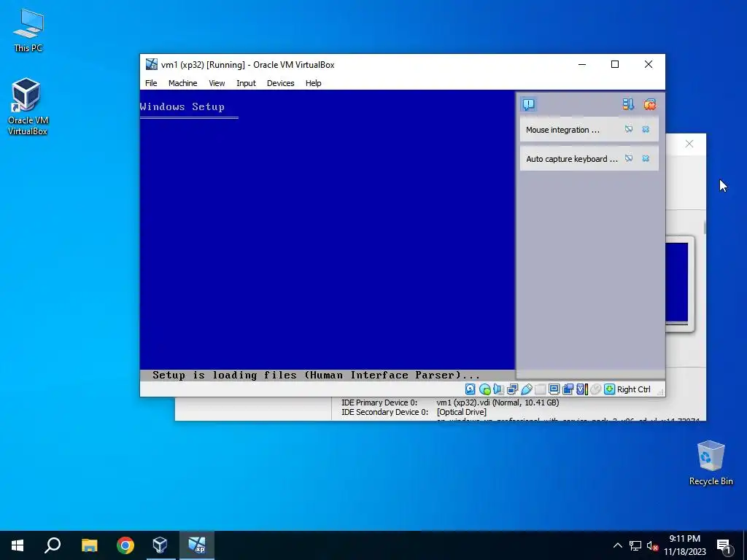Click 'IDE Secondary Device 0:' label in Manager
The image size is (747, 560).
384,412
